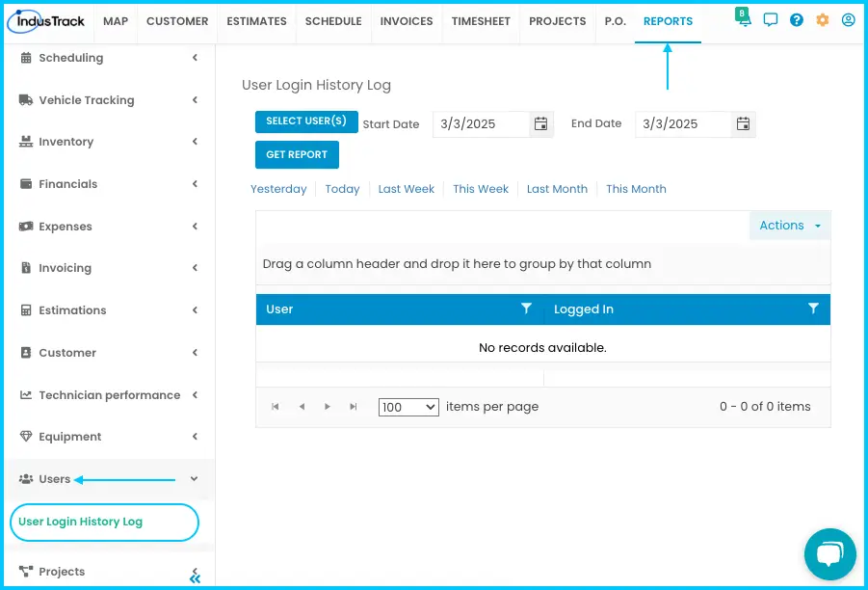The height and width of the screenshot is (590, 868).
Task: Click the GET REPORT button
Action: tap(297, 154)
